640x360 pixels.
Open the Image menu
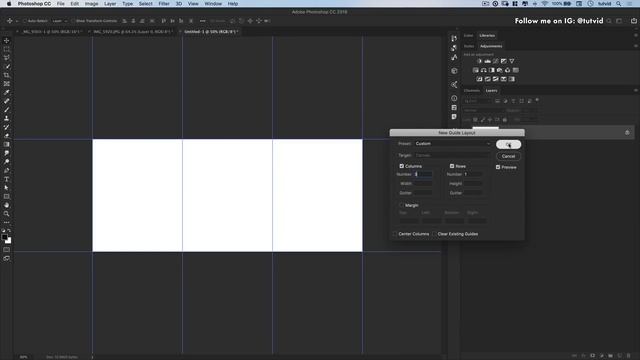[91, 4]
